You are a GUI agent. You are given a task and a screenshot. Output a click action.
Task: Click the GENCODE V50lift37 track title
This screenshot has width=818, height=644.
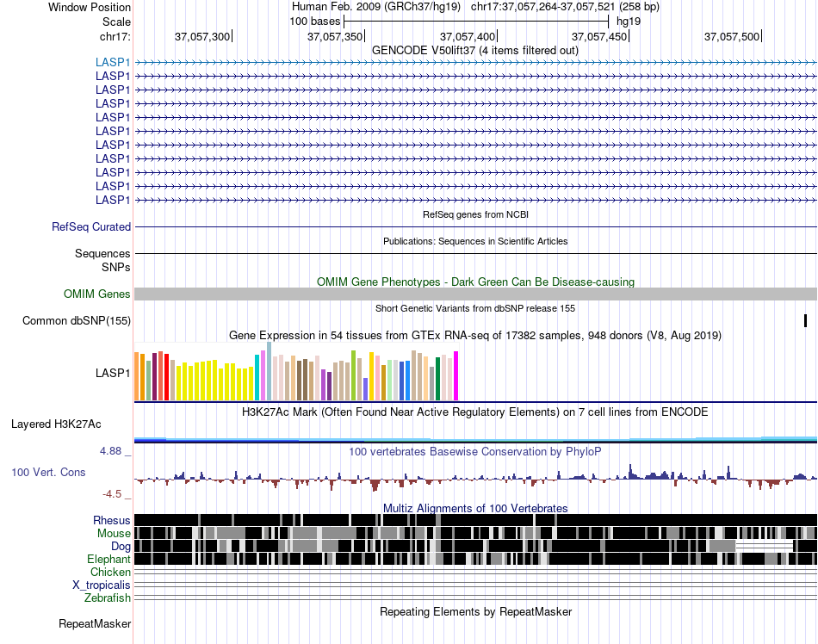(474, 51)
